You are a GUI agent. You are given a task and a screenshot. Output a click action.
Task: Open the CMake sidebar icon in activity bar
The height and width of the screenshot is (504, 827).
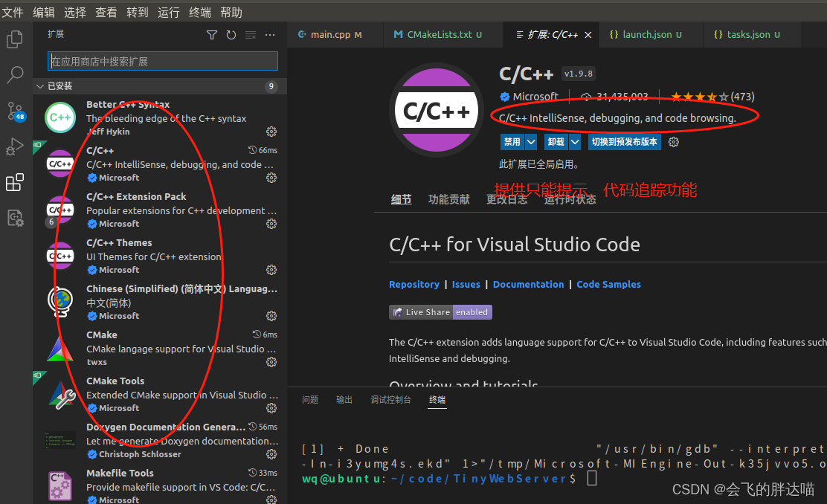pos(14,219)
